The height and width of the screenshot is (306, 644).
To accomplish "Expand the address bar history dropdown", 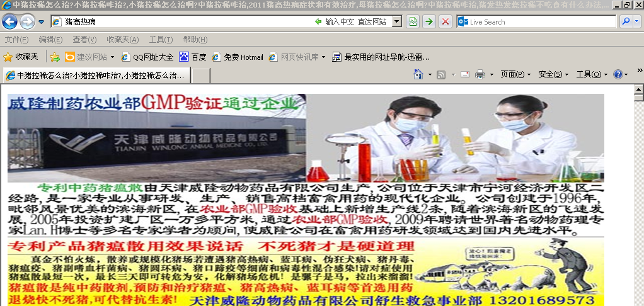I will click(397, 22).
